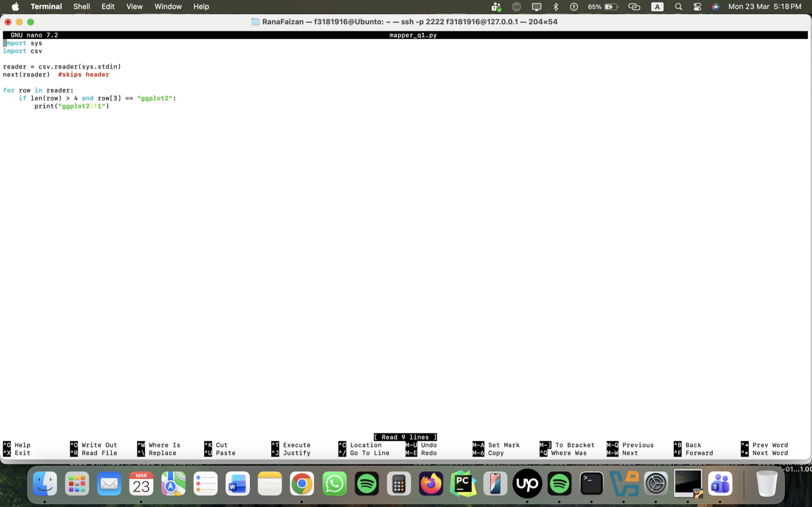Open the Apple menu
Screen dimensions: 812x507
click(15, 6)
